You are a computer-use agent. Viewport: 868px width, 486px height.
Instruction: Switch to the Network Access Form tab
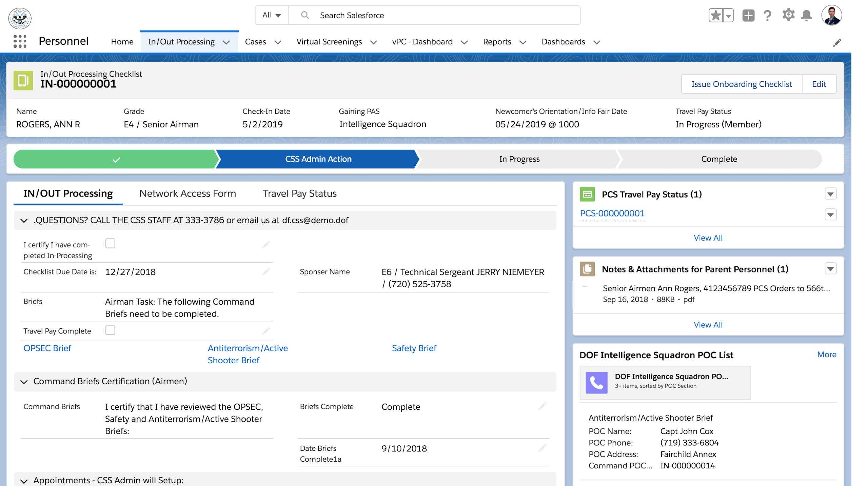coord(188,194)
